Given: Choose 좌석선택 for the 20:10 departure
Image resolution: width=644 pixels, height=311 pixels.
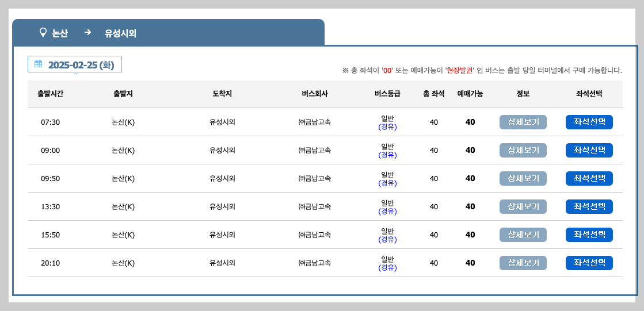Looking at the screenshot, I should [x=589, y=263].
